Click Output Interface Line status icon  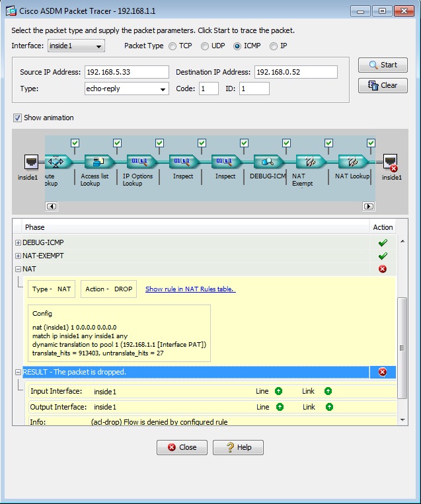click(x=280, y=407)
